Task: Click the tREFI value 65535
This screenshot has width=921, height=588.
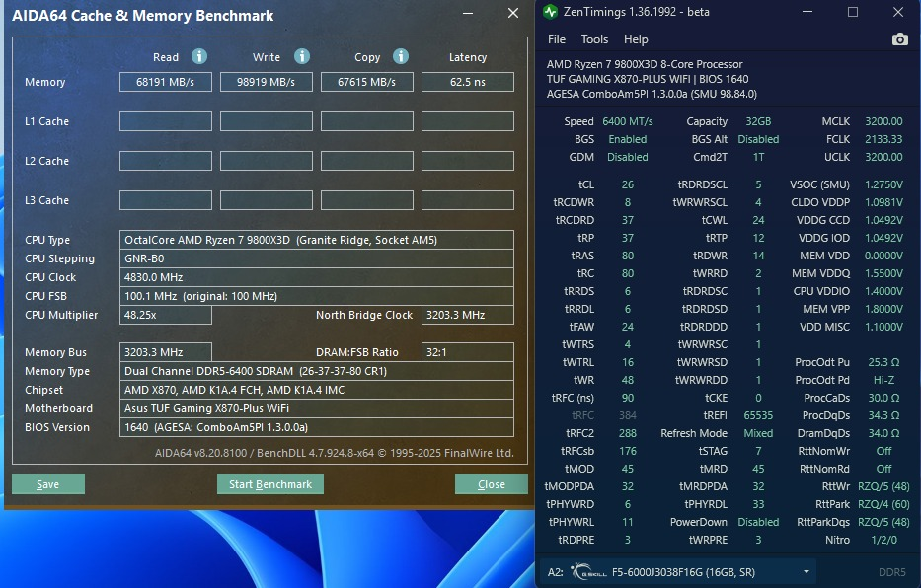Action: [x=758, y=415]
